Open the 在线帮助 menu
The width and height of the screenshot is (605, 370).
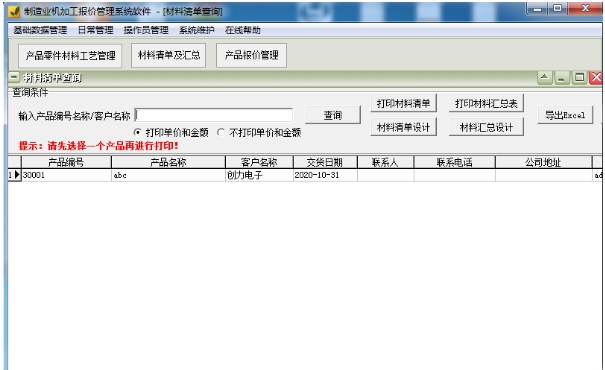[x=243, y=30]
